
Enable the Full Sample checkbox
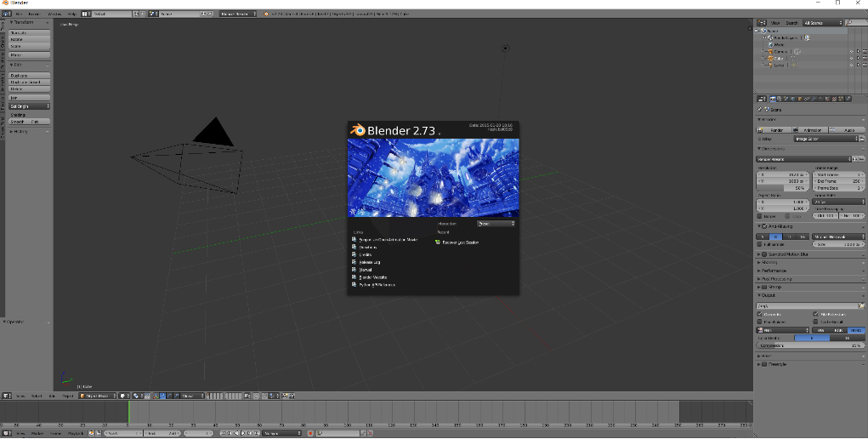(759, 244)
